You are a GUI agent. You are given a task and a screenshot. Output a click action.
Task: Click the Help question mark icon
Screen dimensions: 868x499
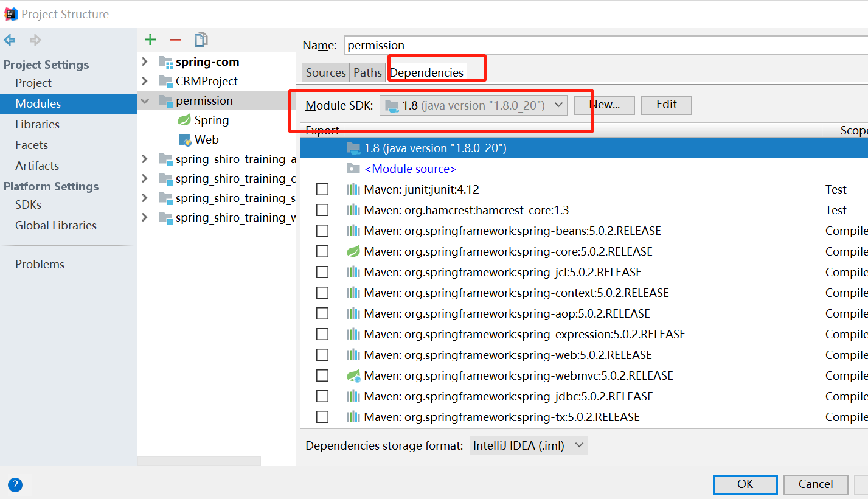click(x=15, y=485)
